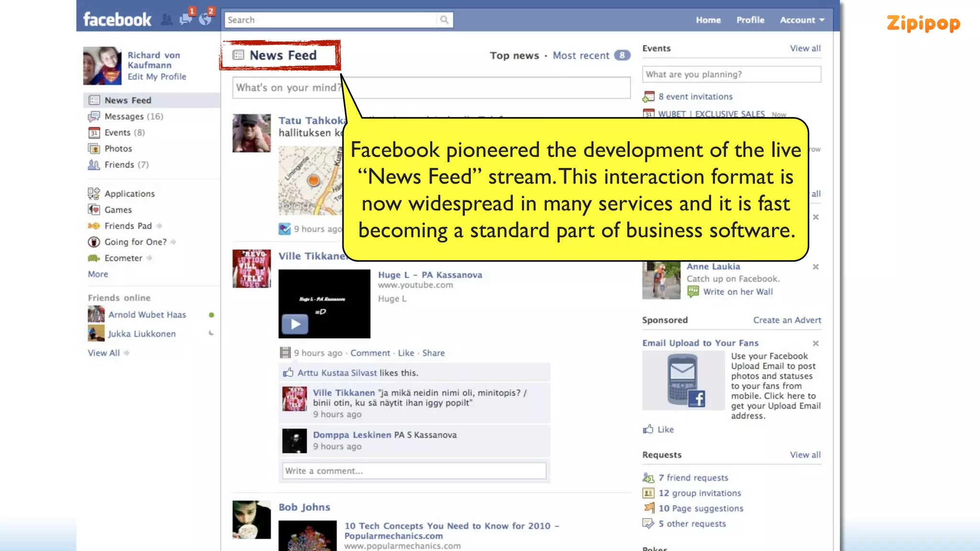This screenshot has width=980, height=551.
Task: Expand the Account dropdown menu
Action: pos(802,20)
